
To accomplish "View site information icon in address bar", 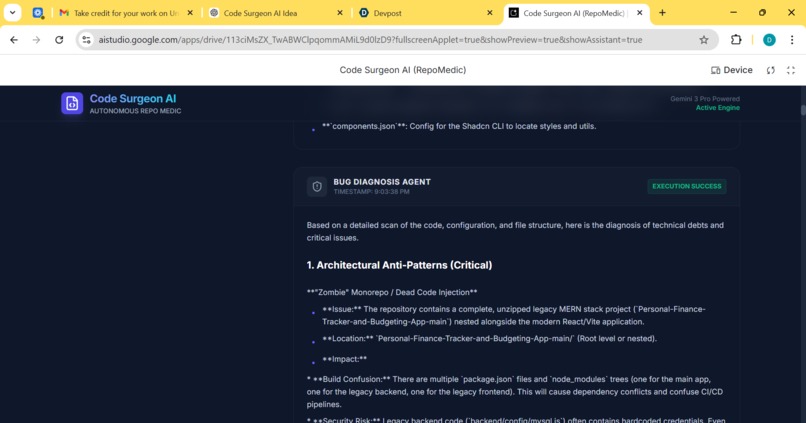I will 86,40.
